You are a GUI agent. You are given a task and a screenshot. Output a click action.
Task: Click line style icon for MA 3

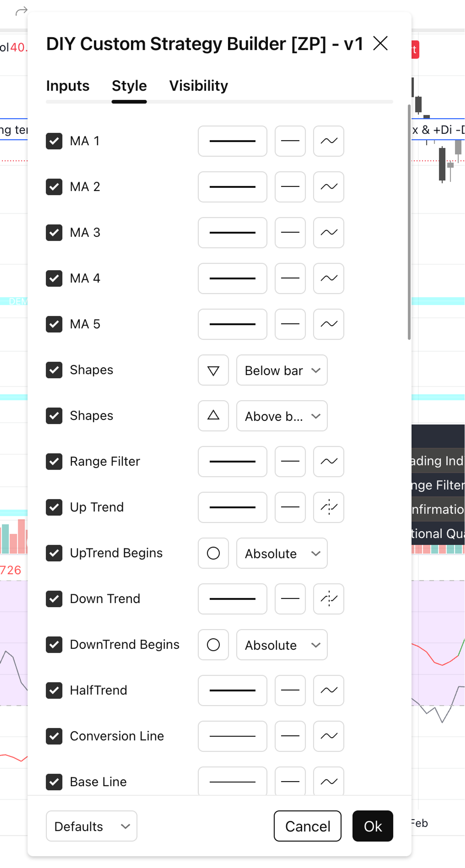(x=290, y=233)
